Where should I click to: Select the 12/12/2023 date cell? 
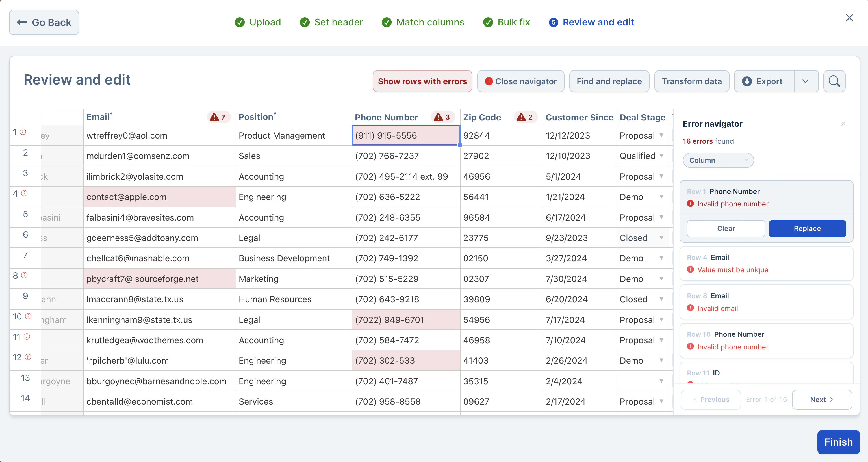click(580, 135)
